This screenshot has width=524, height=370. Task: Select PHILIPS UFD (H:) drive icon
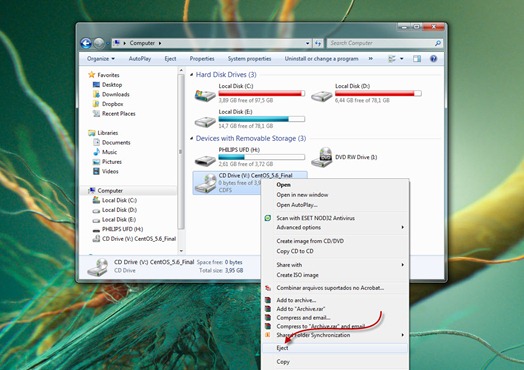click(x=205, y=160)
